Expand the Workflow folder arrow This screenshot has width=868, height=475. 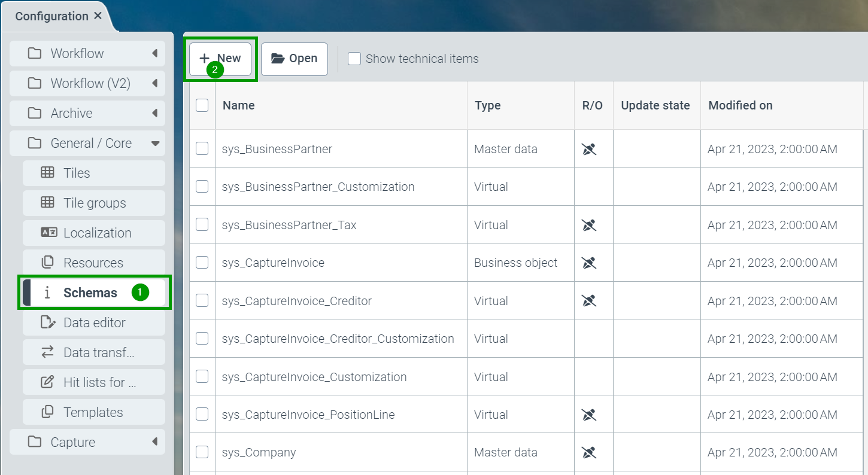154,53
